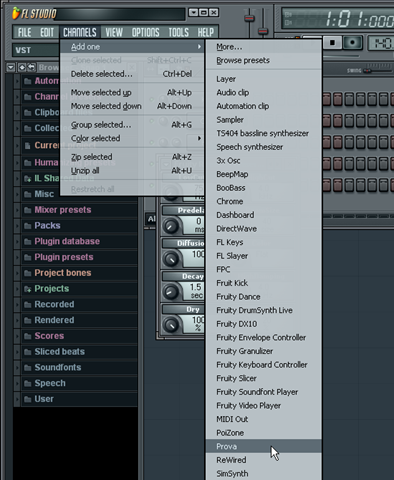Click the browser collapse structure icon
394x480 pixels.
[x=22, y=68]
